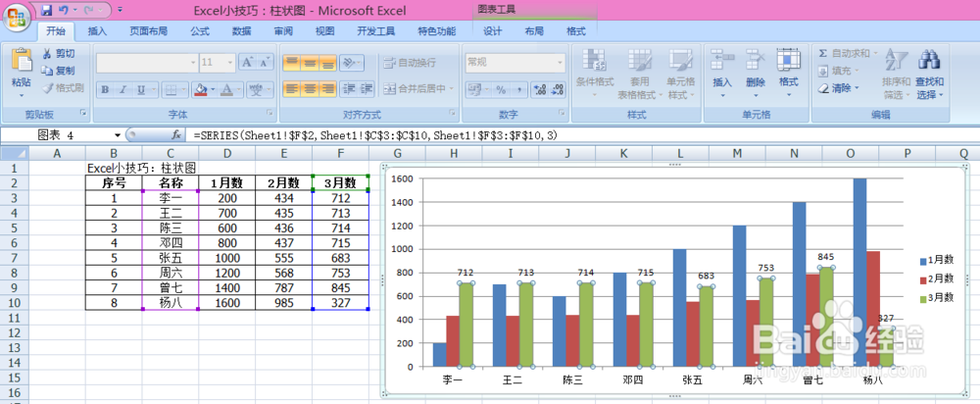
Task: Expand the borders dropdown arrow
Action: (x=184, y=90)
